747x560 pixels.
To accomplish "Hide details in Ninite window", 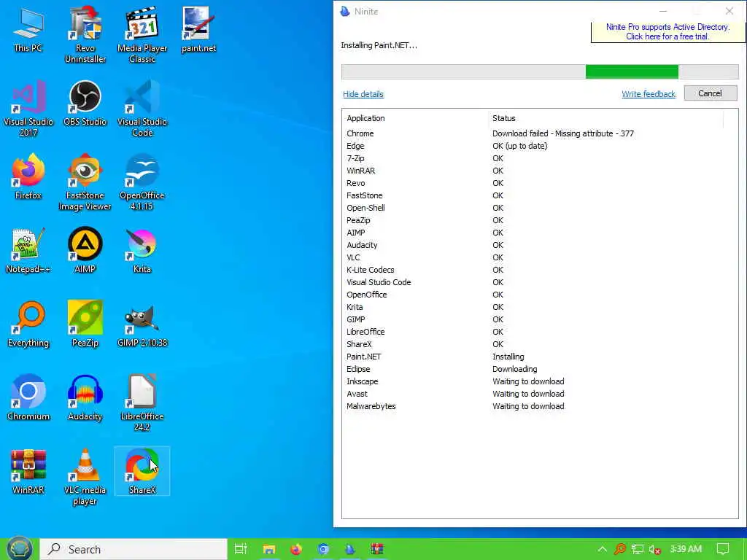I will pyautogui.click(x=363, y=94).
